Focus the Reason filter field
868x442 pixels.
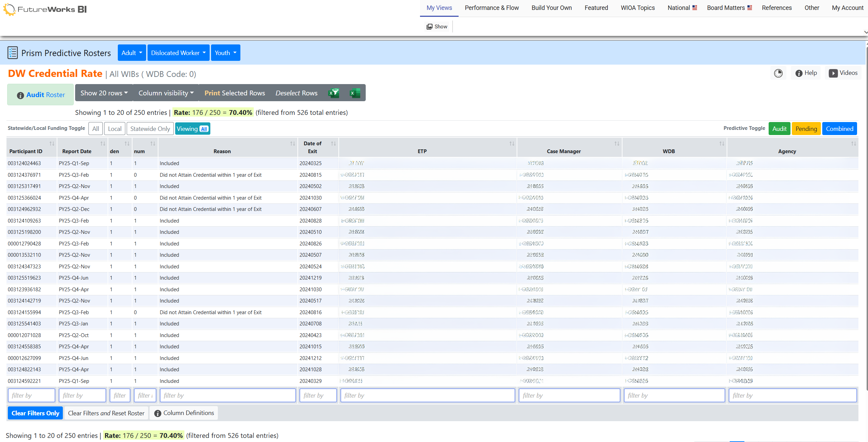[x=228, y=396]
